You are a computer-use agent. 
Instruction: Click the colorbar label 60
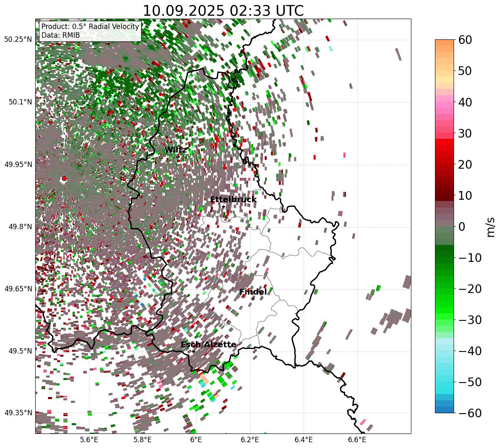coord(465,40)
